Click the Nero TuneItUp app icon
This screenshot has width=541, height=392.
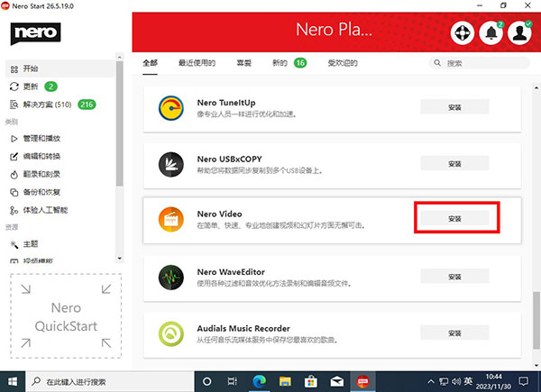pyautogui.click(x=171, y=108)
